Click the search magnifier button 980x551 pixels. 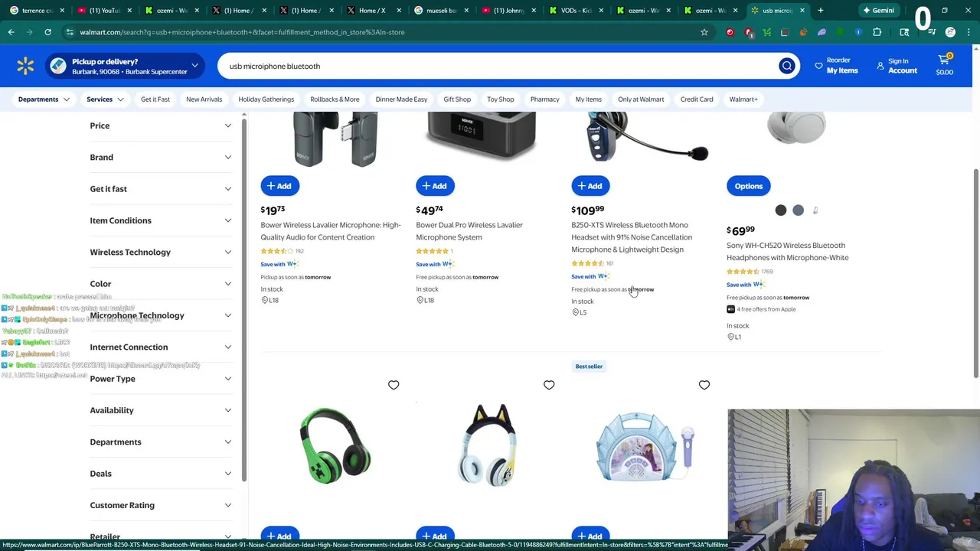click(786, 66)
